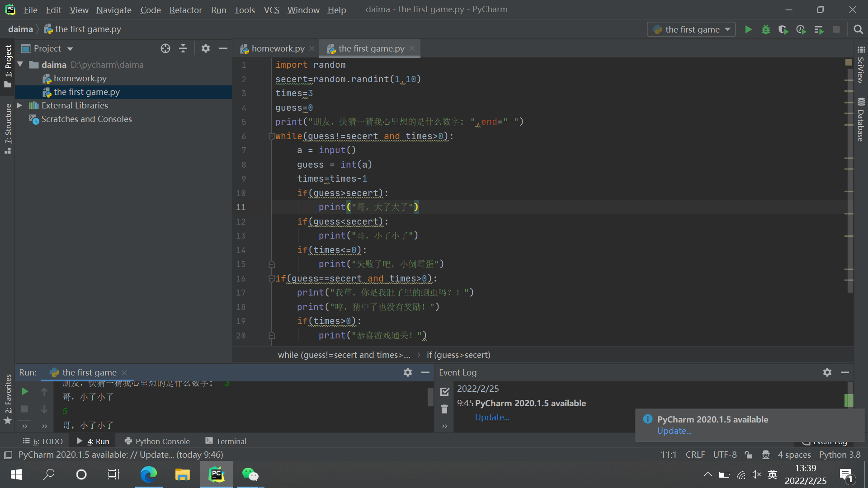Click the Update link in Event Log

[491, 417]
